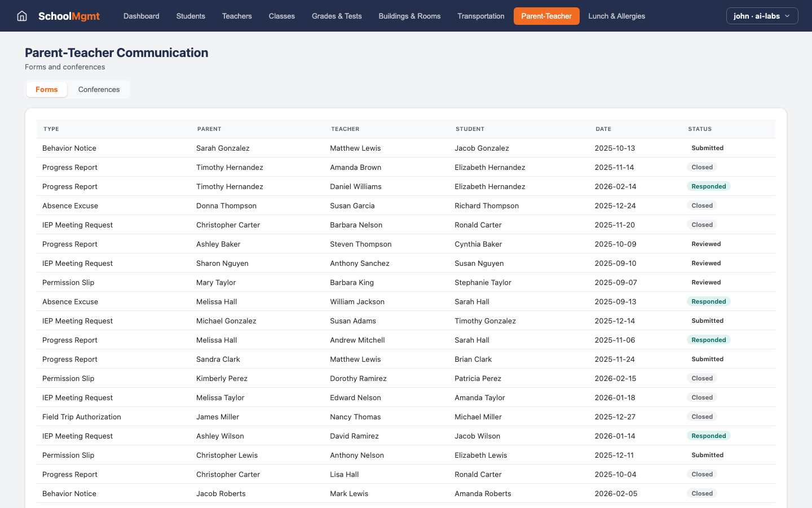812x508 pixels.
Task: Select the SchoolMgmt logo
Action: pyautogui.click(x=69, y=16)
